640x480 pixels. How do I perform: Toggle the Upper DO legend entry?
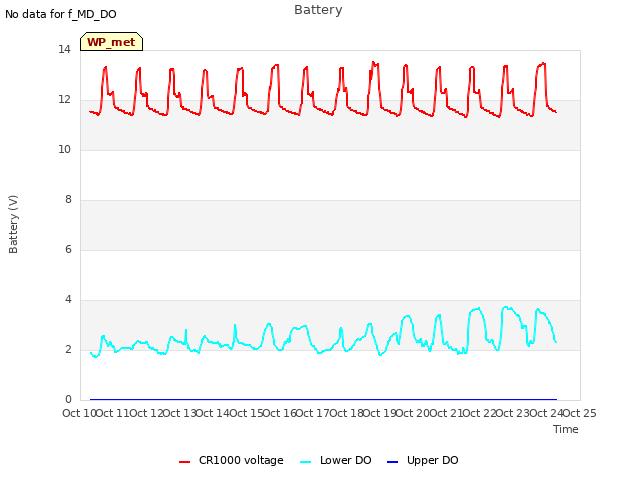422,460
